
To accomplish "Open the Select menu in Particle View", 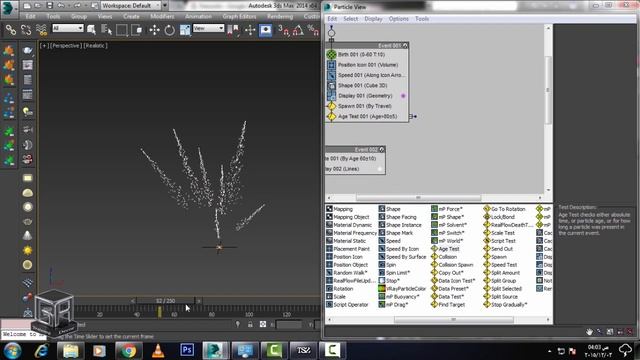I will [x=350, y=19].
